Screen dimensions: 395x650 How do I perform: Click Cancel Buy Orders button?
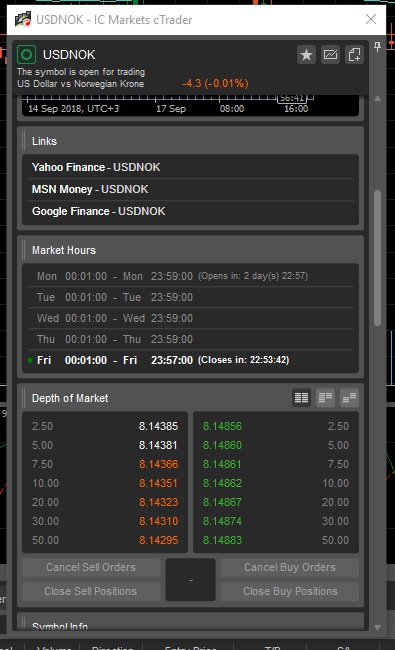(x=290, y=567)
